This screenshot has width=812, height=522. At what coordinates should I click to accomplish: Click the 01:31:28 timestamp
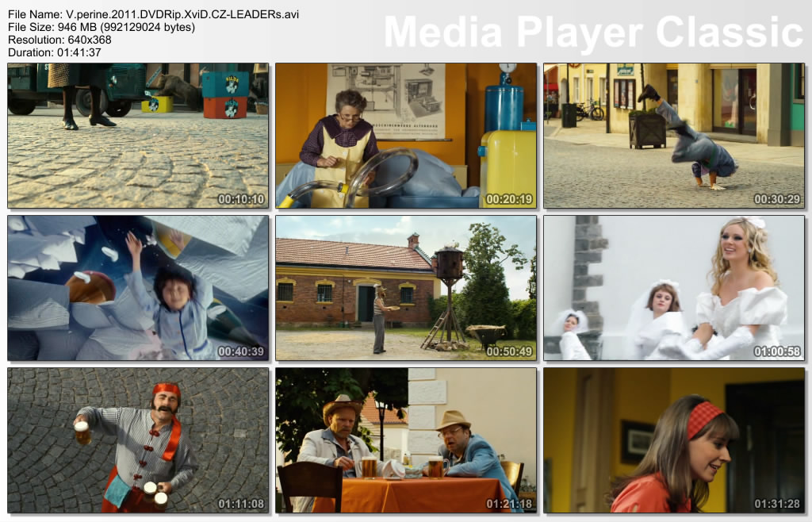pos(776,504)
